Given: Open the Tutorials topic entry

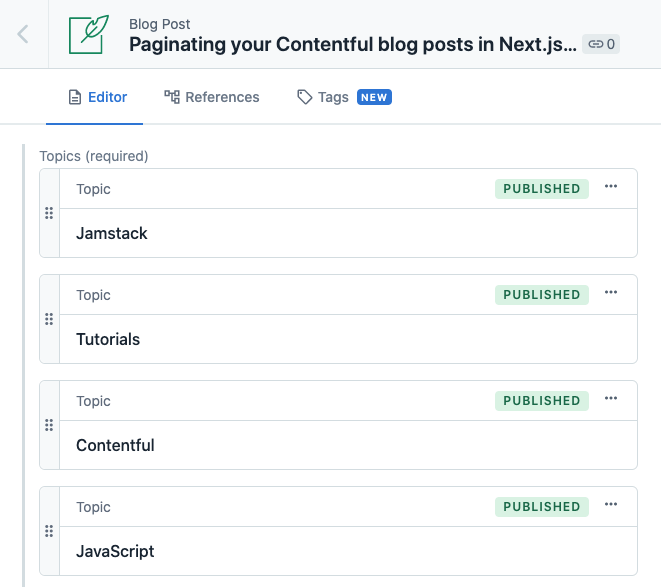Looking at the screenshot, I should tap(108, 339).
